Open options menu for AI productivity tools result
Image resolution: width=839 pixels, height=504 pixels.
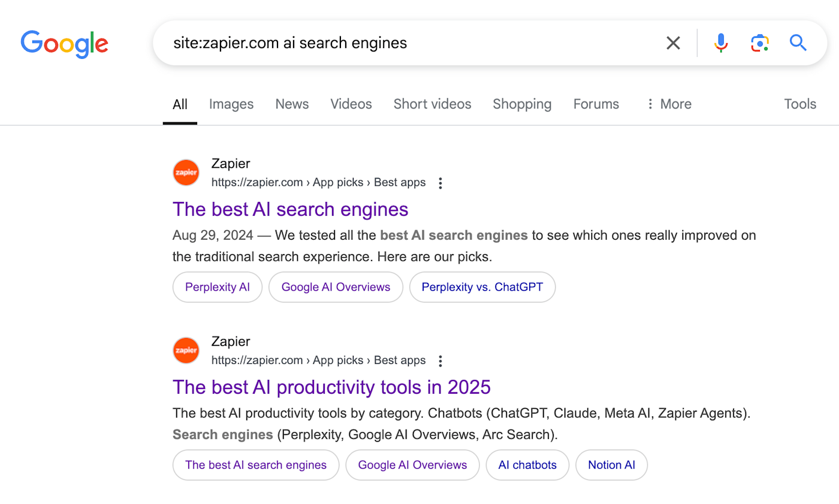coord(440,361)
